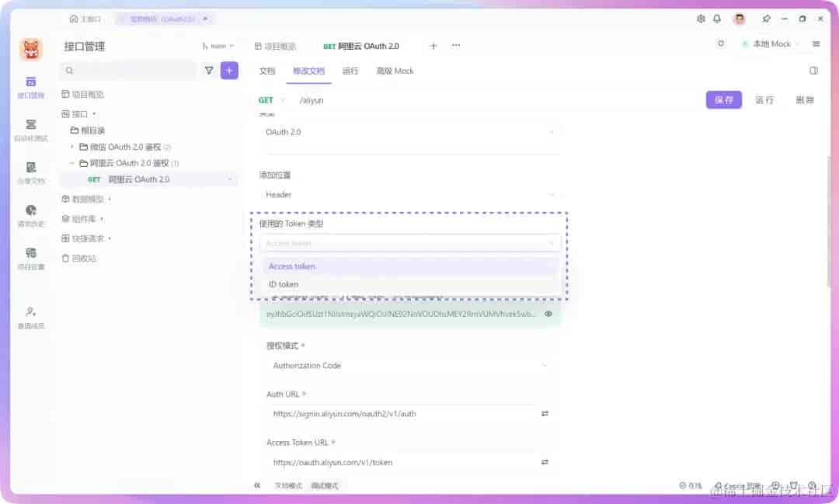Select ID token option

click(x=410, y=284)
